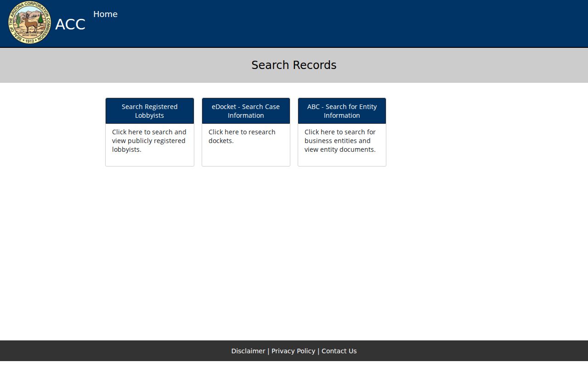This screenshot has width=588, height=368.
Task: Open eDocket - Search Case Information header
Action: (246, 111)
